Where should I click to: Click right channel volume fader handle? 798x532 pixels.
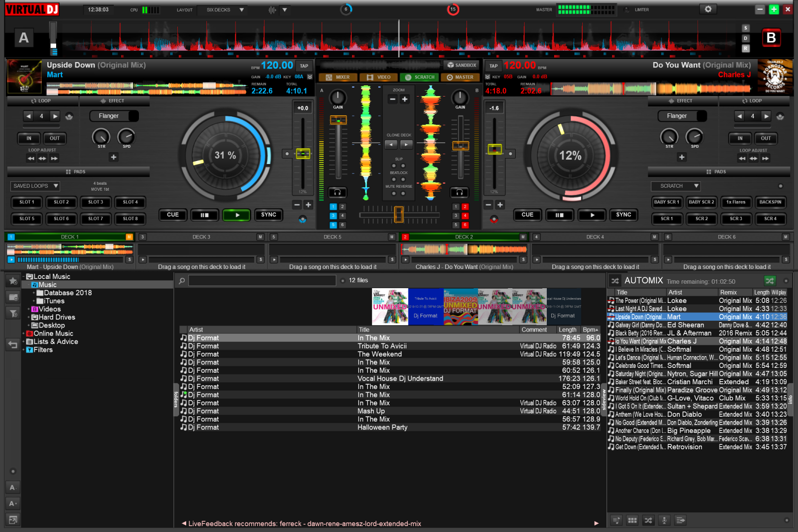click(461, 146)
